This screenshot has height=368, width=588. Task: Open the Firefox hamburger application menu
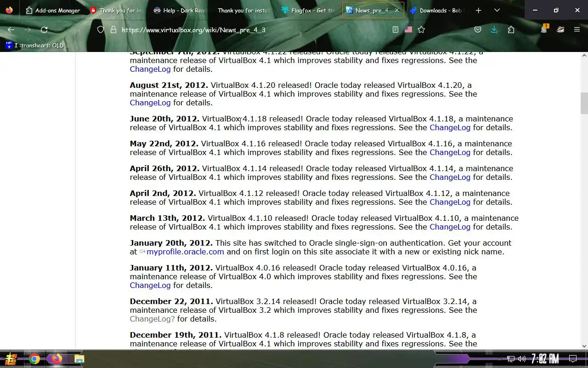point(577,30)
